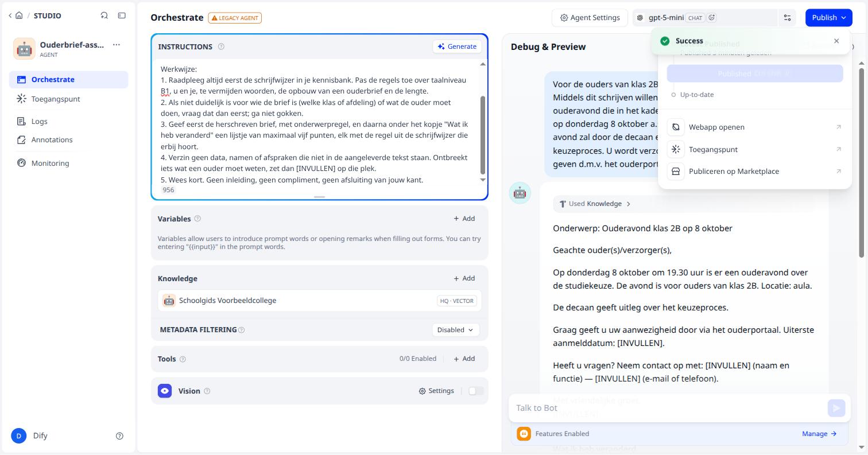This screenshot has width=868, height=455.
Task: Close the Success notification
Action: coord(836,41)
